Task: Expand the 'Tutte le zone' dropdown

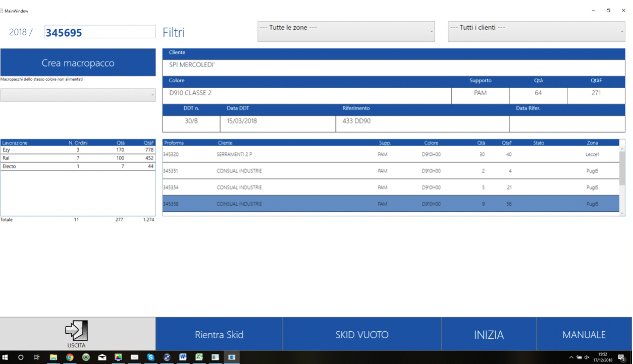Action: 346,31
